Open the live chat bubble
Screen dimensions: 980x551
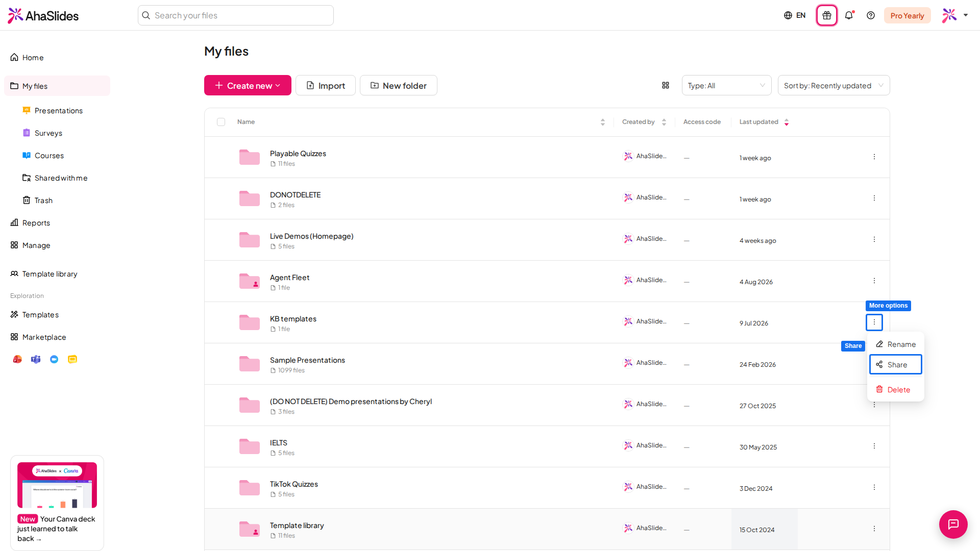pyautogui.click(x=953, y=524)
